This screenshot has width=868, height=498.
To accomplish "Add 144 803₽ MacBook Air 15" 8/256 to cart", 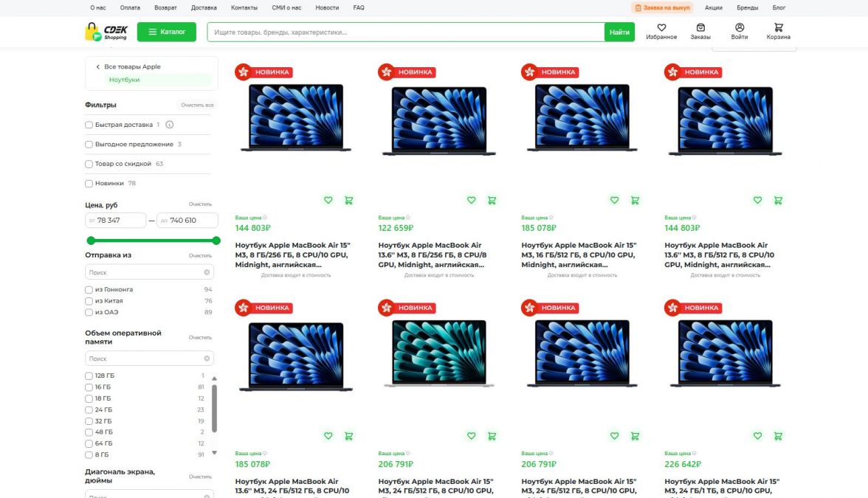I will 348,201.
